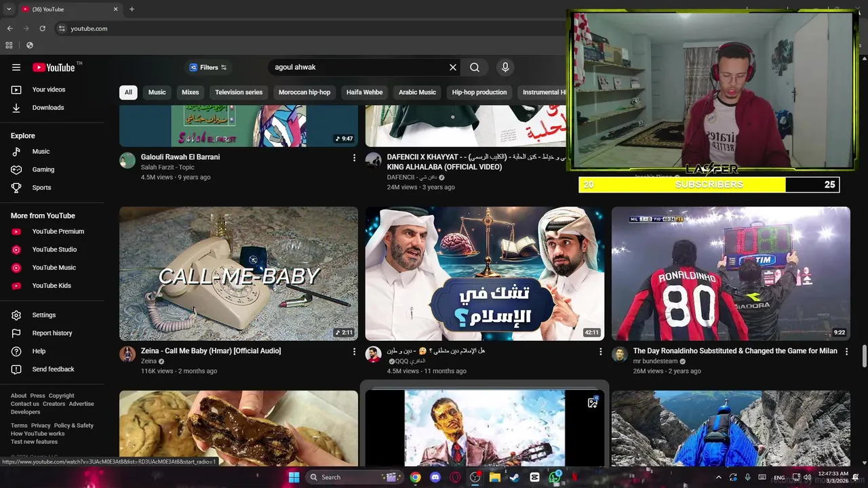Select the Hip-hop production chip
The image size is (868, 488).
click(x=479, y=92)
